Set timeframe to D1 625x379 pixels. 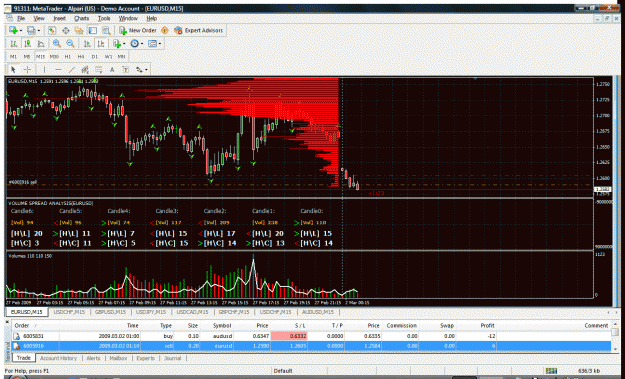94,57
